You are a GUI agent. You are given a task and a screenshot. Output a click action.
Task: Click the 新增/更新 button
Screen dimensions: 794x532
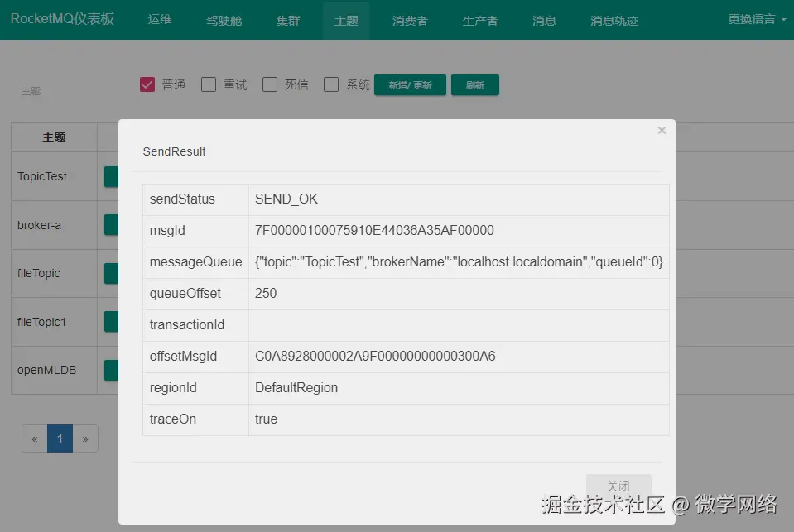pos(410,85)
